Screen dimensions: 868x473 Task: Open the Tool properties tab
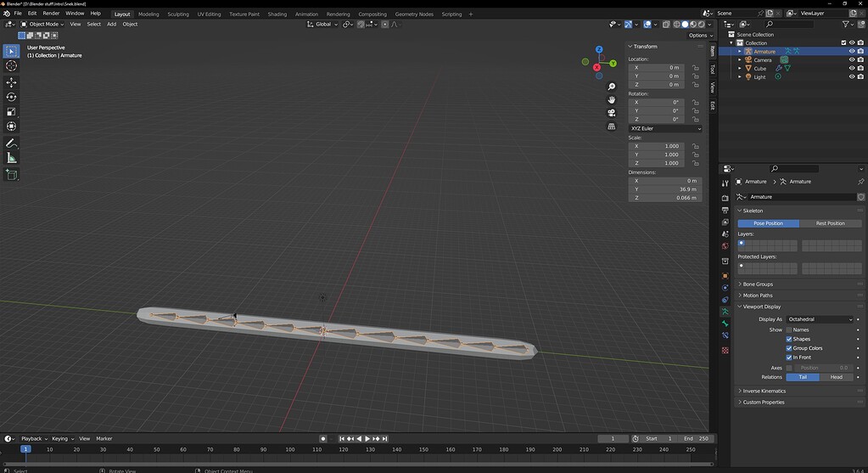pyautogui.click(x=725, y=183)
